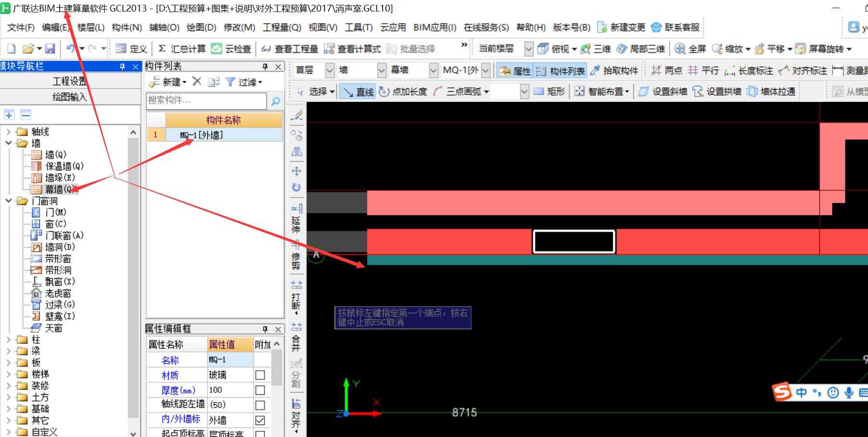Click 拾取构件 pick component

pos(614,71)
